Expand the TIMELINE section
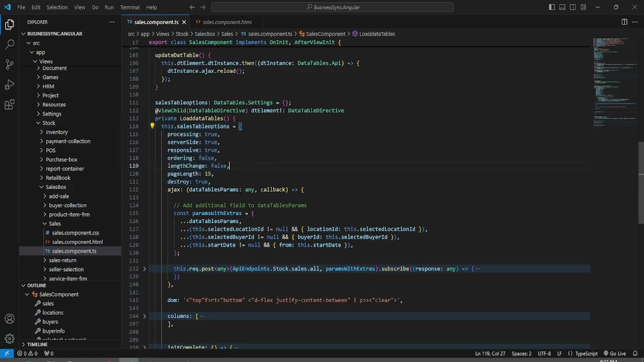 (37, 344)
